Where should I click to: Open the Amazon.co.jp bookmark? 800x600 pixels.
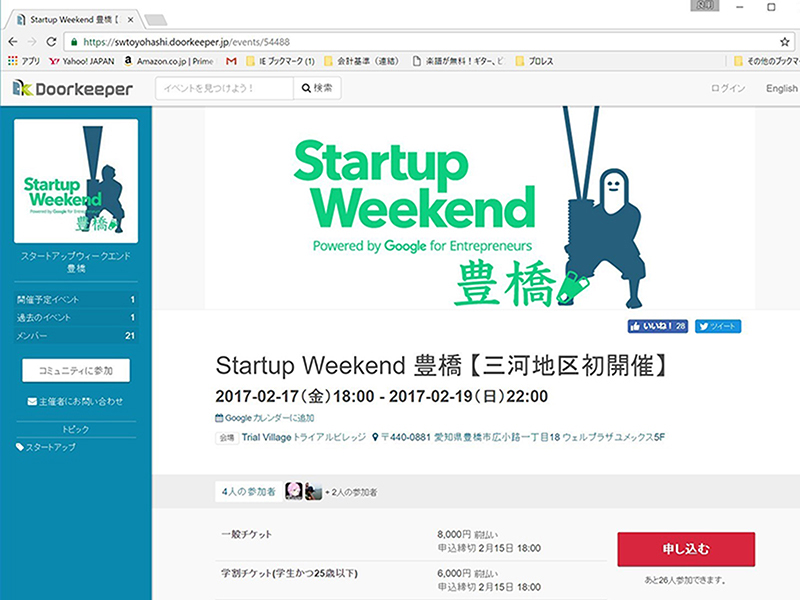pyautogui.click(x=165, y=61)
